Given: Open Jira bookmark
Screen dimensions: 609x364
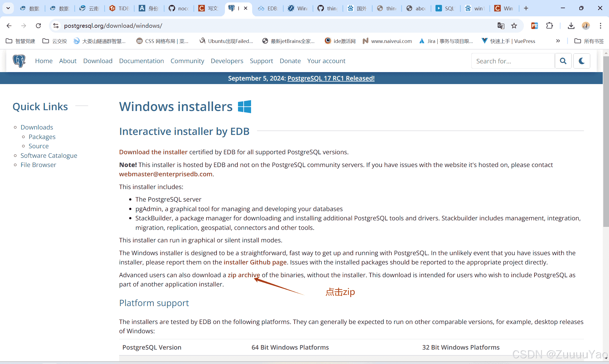Looking at the screenshot, I should coord(446,41).
